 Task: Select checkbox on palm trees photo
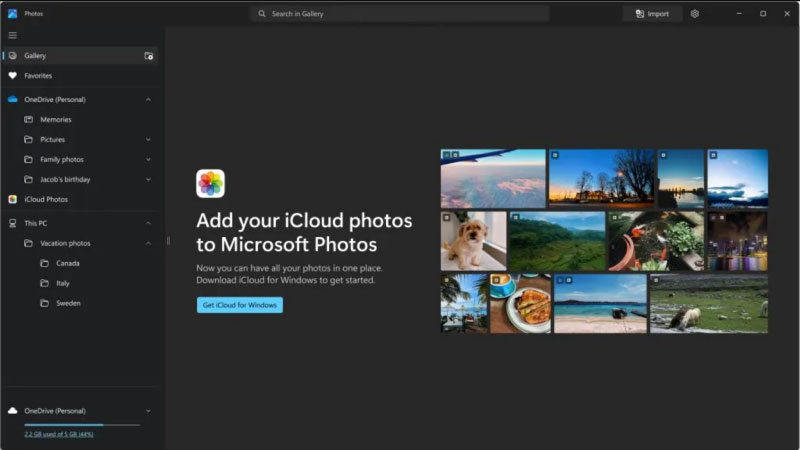click(446, 280)
